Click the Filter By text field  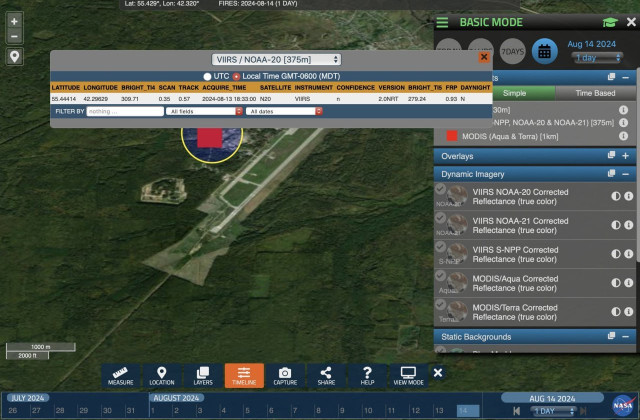pyautogui.click(x=125, y=111)
